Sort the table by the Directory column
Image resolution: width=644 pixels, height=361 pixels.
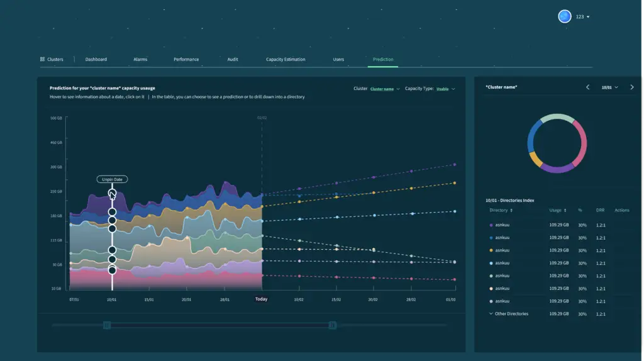point(501,210)
